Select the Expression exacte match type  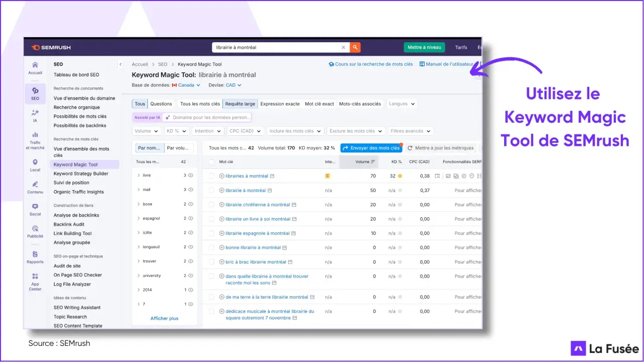(280, 104)
